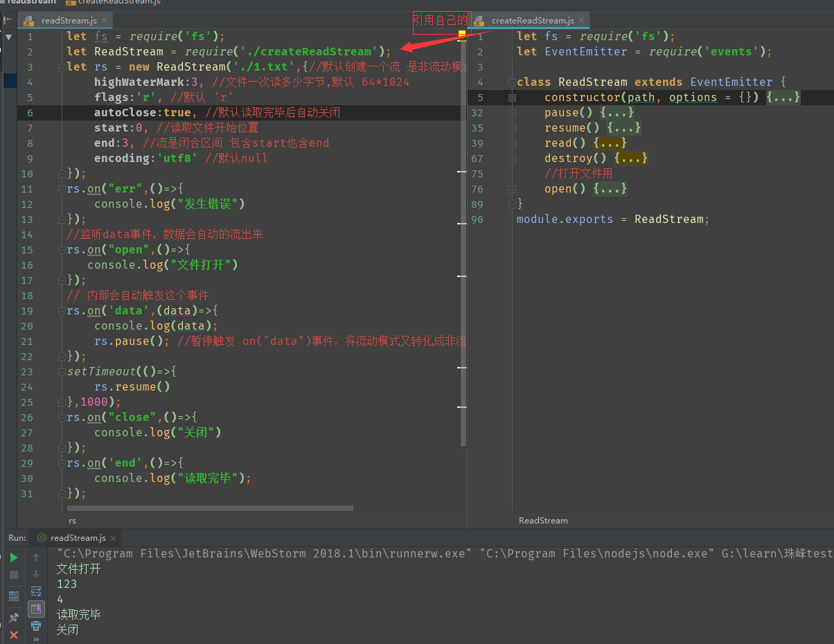Click encoding:'utf8' on line 9

click(x=146, y=159)
